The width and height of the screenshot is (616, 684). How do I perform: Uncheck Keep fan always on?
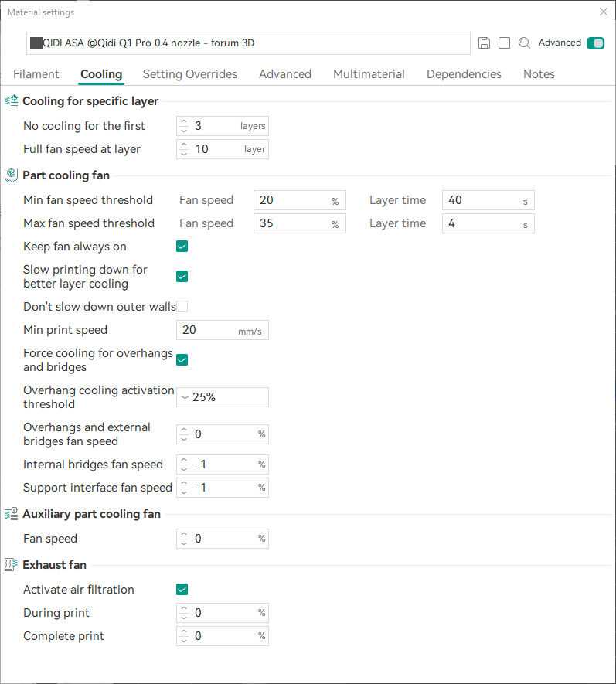click(182, 247)
